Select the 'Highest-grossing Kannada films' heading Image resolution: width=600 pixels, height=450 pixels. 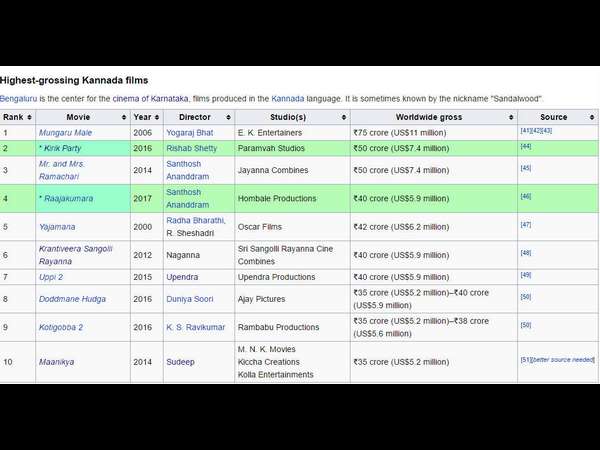tap(74, 80)
